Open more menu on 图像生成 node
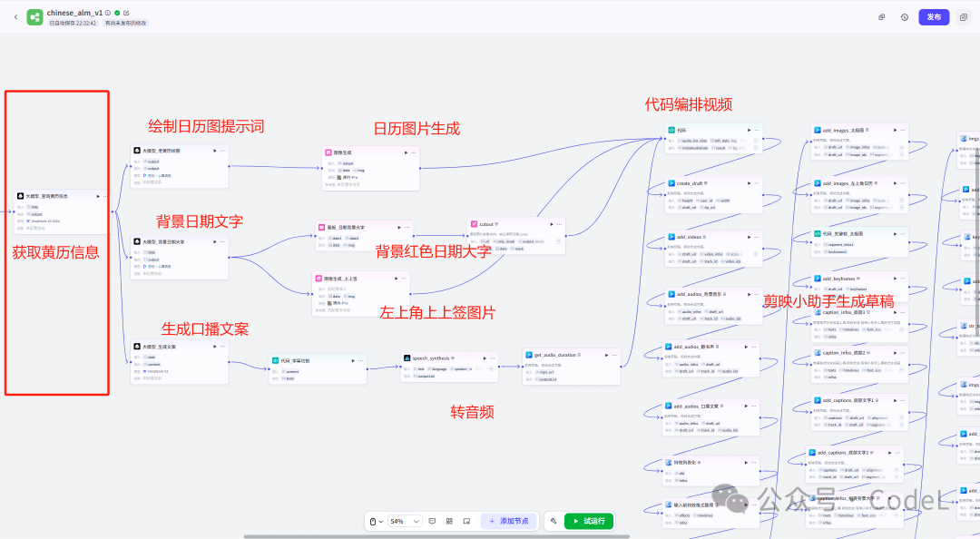 click(x=413, y=152)
